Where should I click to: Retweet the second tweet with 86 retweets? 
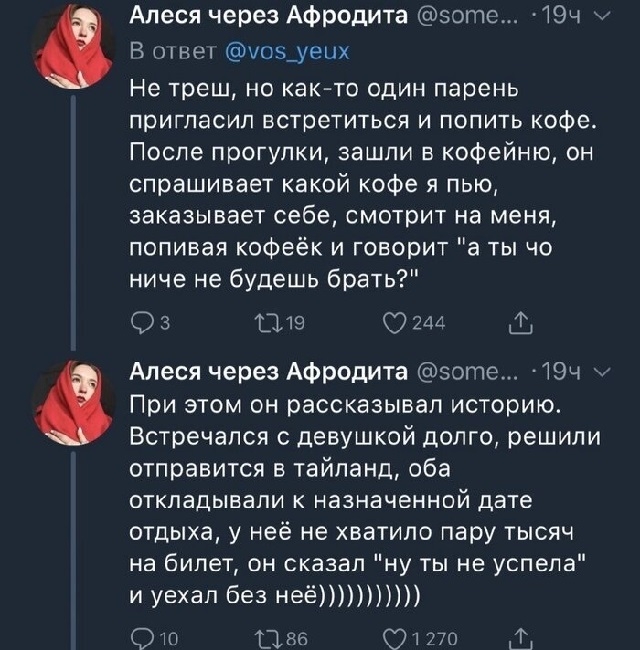pos(267,639)
